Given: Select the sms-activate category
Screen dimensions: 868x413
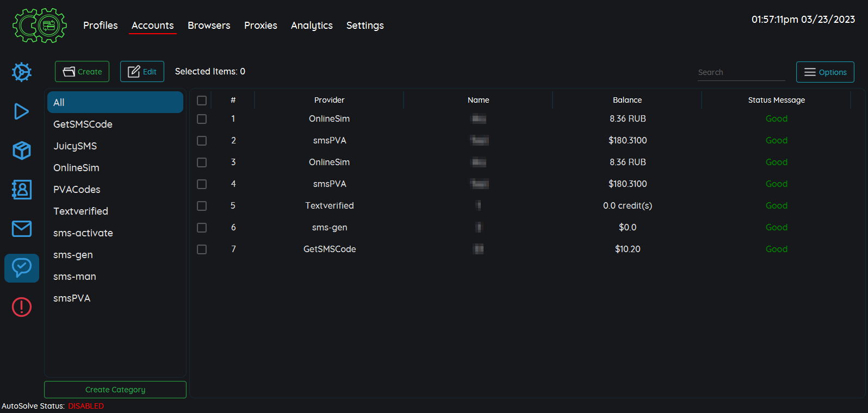Looking at the screenshot, I should pos(115,233).
